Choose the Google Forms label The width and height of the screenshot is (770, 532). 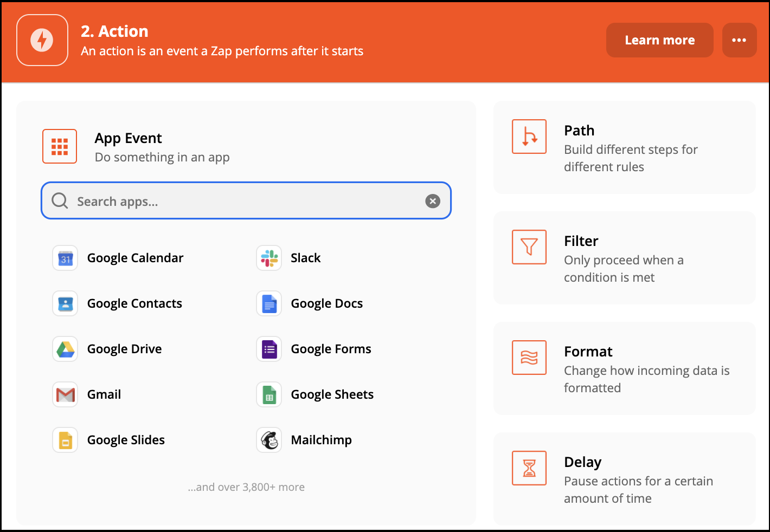click(331, 349)
